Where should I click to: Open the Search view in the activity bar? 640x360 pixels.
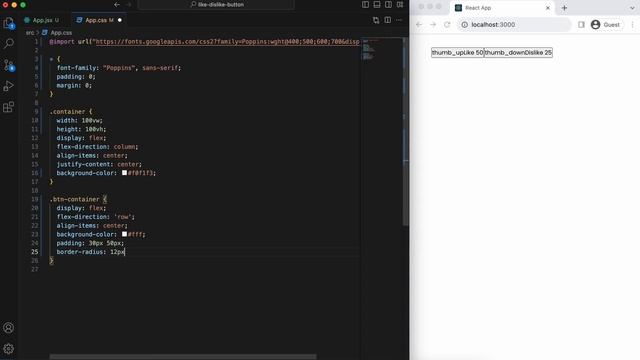(9, 43)
